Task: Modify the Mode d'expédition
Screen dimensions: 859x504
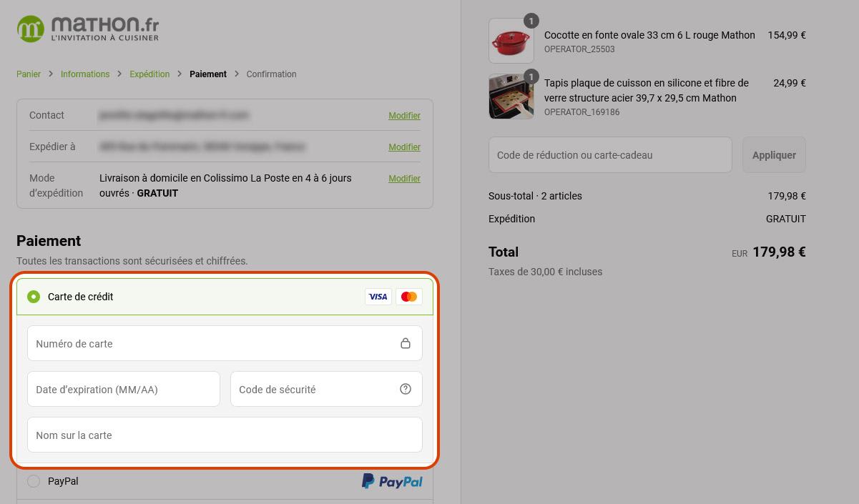Action: click(x=404, y=179)
